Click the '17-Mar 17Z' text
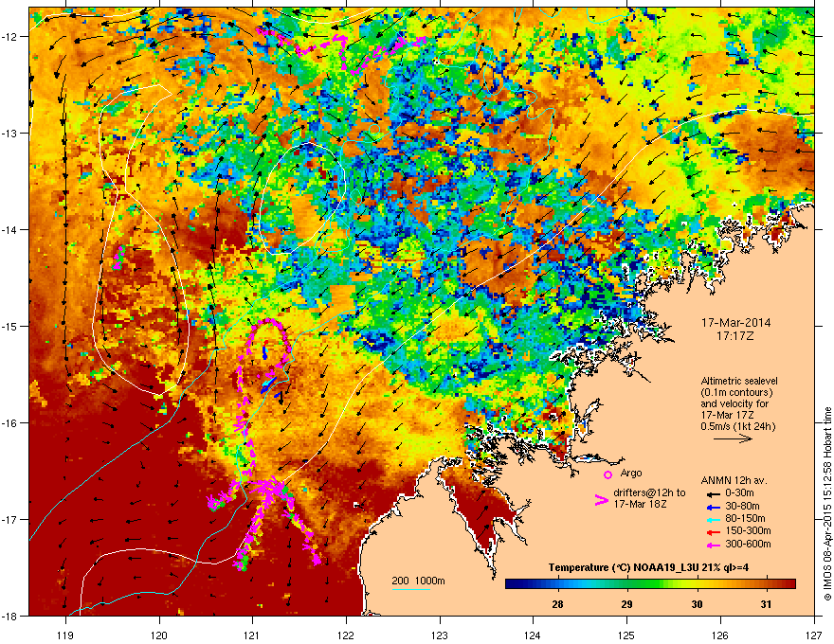 pos(727,415)
